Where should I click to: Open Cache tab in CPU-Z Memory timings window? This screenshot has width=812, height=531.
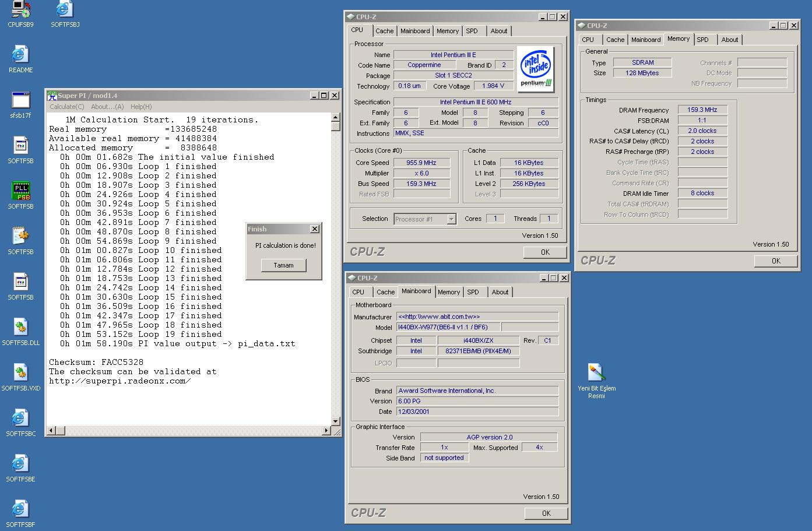pyautogui.click(x=615, y=40)
